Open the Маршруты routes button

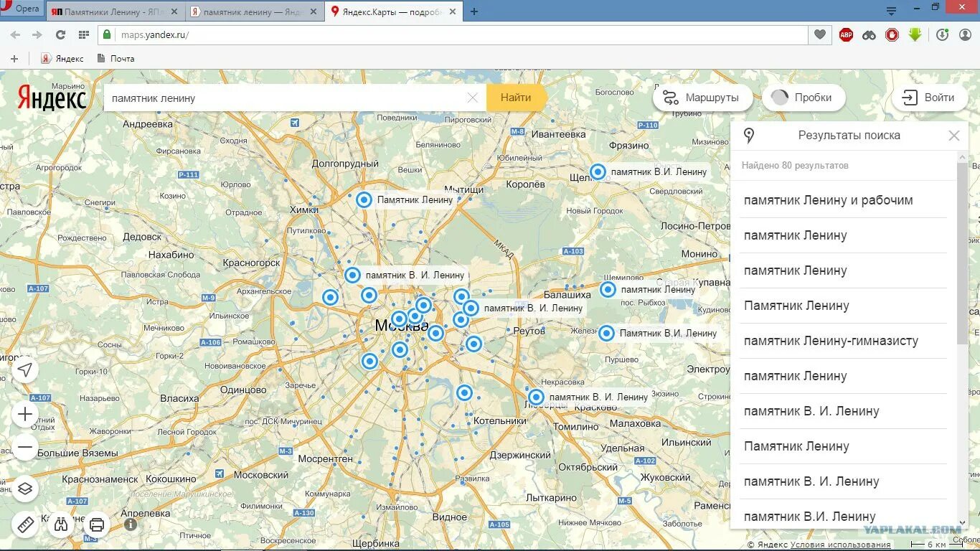(x=702, y=98)
